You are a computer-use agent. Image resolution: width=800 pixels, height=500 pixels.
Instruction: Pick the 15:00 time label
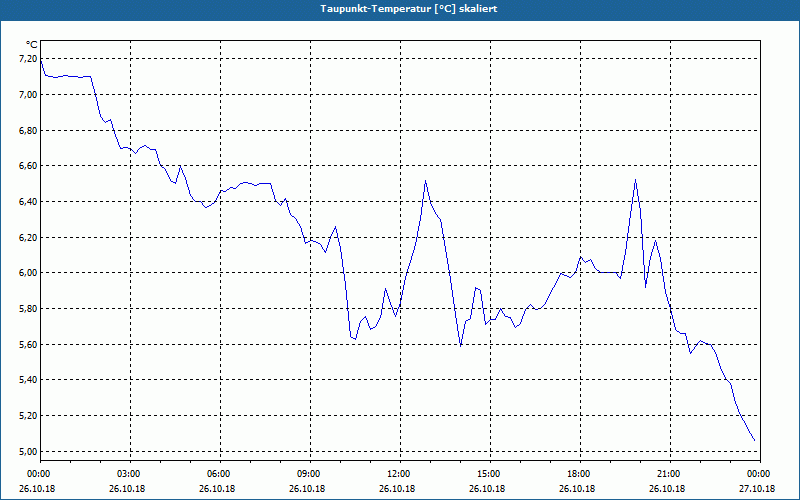[488, 474]
